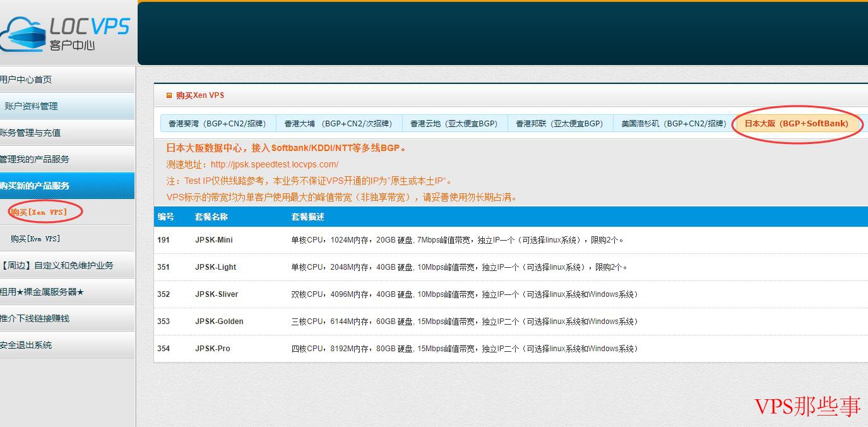Open 管理我的产品服务 menu item
Viewport: 868px width, 427px height.
[x=67, y=159]
